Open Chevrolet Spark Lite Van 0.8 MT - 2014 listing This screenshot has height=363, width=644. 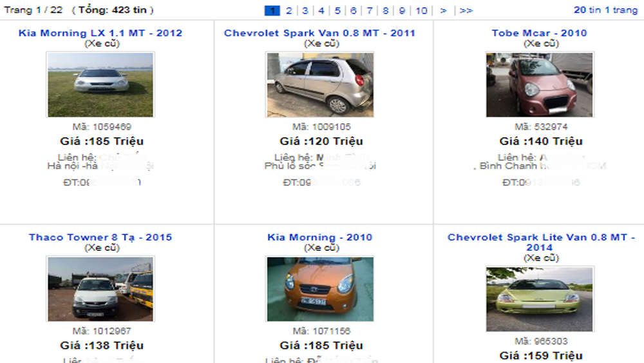541,242
